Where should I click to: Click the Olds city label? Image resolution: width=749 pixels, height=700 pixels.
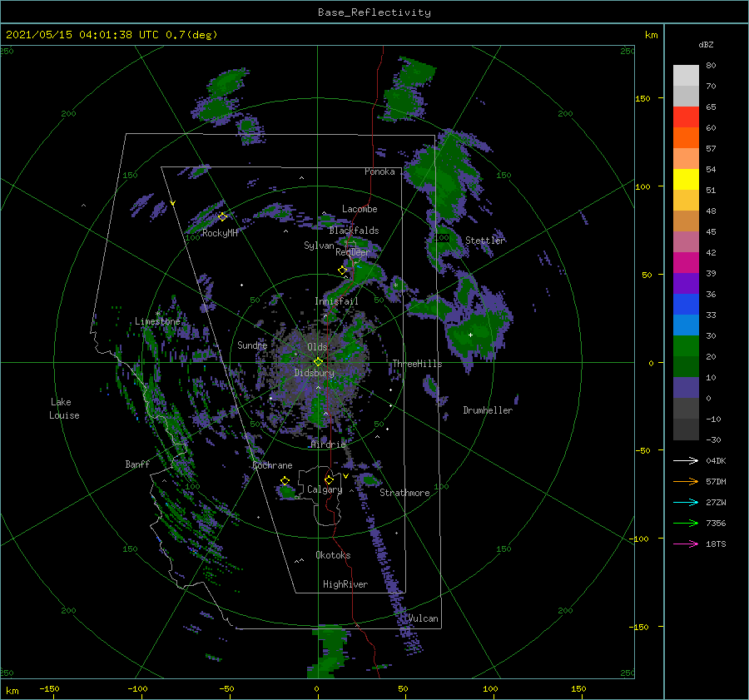317,347
